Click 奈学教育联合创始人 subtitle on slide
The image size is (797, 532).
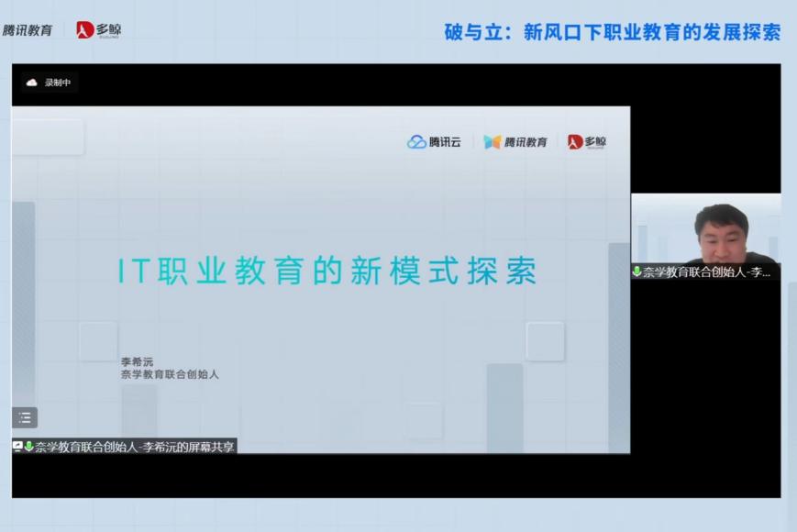(170, 374)
